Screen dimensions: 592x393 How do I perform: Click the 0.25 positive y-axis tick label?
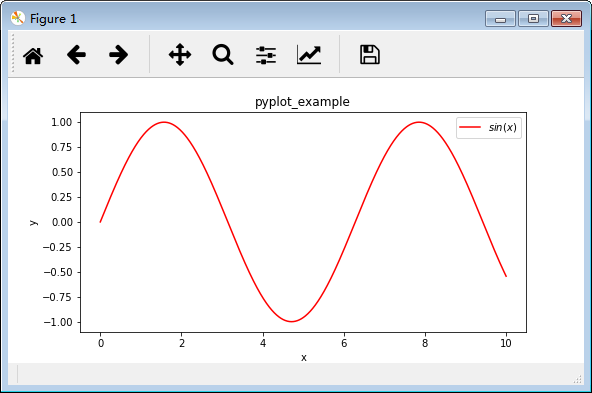pyautogui.click(x=62, y=197)
